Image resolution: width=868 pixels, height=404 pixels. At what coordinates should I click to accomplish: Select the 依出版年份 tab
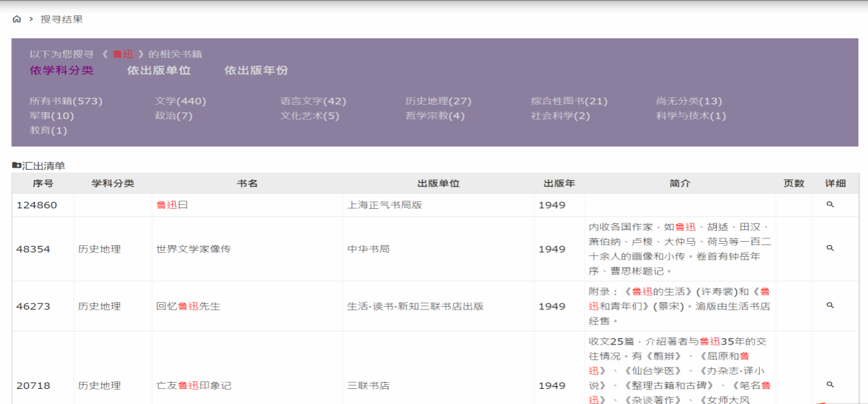pyautogui.click(x=256, y=71)
